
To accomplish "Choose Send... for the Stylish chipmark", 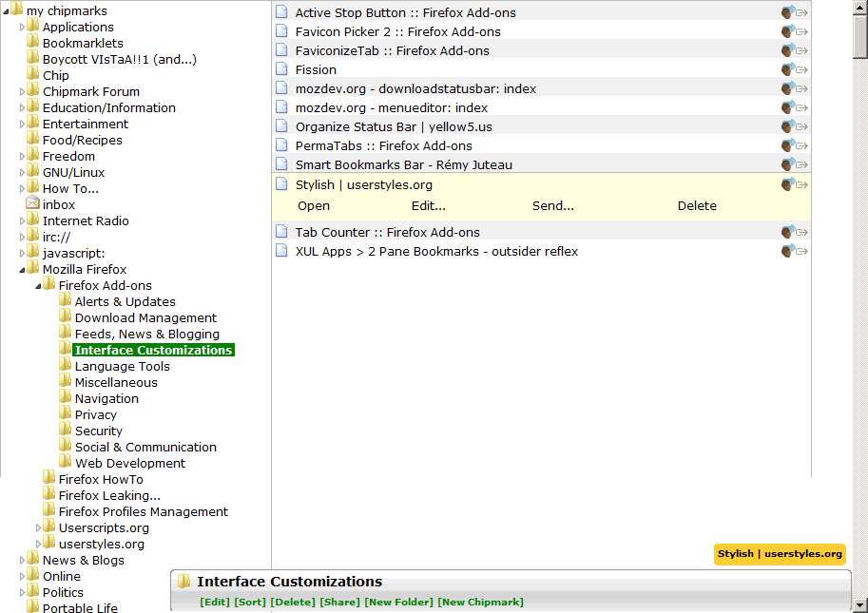I will pos(553,206).
